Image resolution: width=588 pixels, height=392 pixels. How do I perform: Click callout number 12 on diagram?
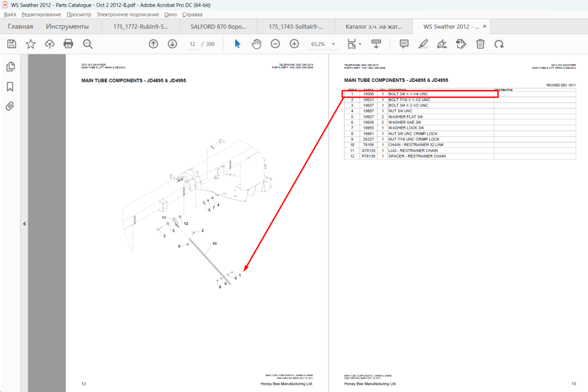(x=186, y=224)
